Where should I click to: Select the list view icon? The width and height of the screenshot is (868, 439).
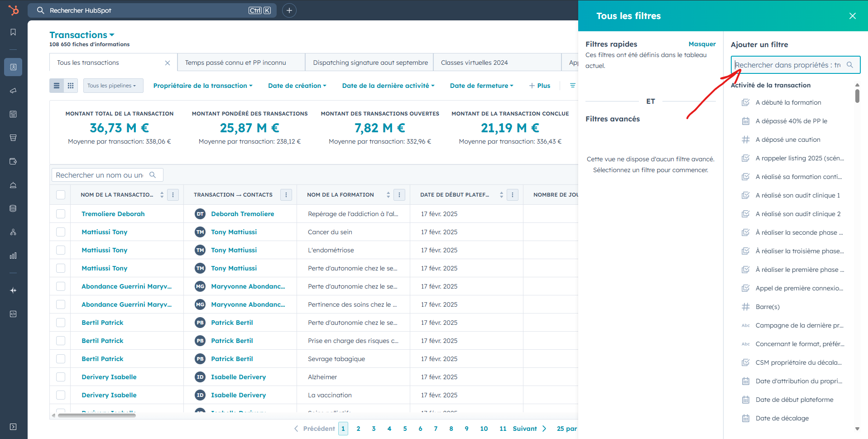57,86
